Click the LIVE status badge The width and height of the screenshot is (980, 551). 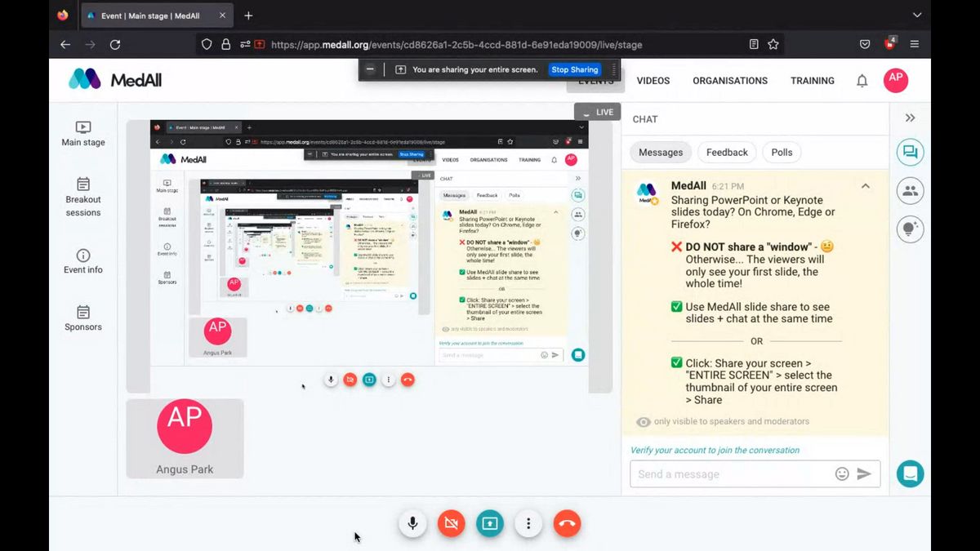[x=597, y=112]
